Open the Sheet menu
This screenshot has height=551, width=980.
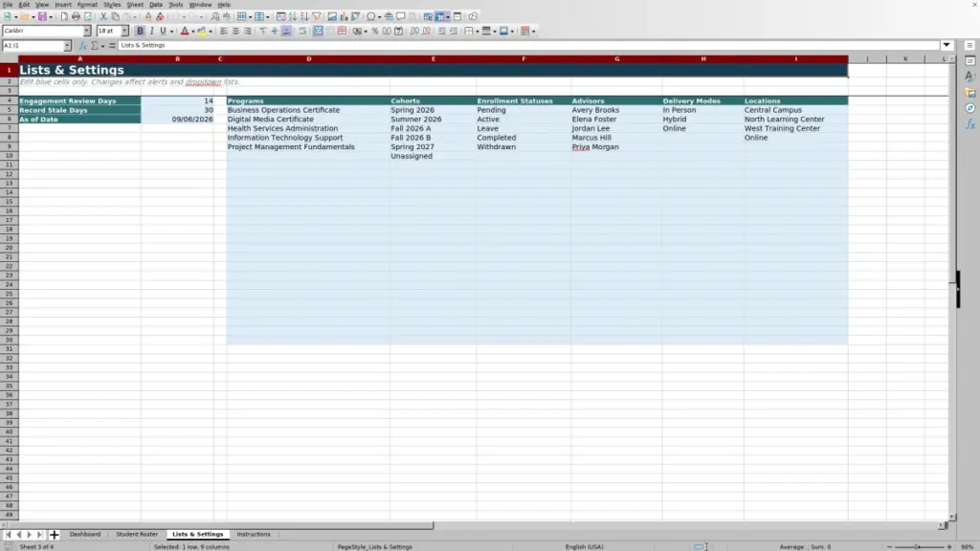coord(135,5)
